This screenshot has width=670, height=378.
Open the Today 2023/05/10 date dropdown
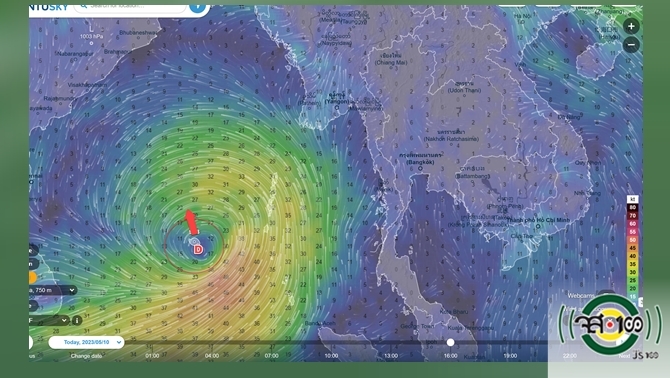[x=86, y=342]
